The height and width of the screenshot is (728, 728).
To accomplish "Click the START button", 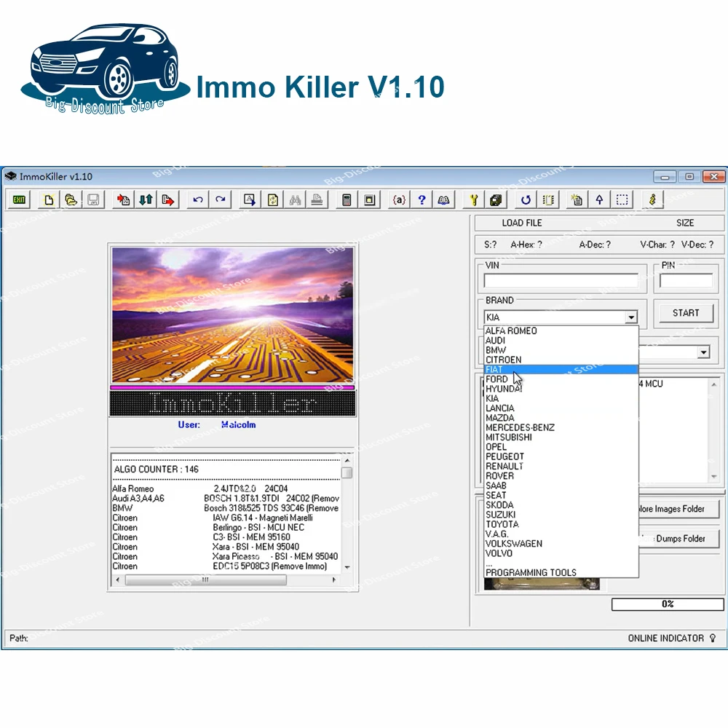I will 686,313.
